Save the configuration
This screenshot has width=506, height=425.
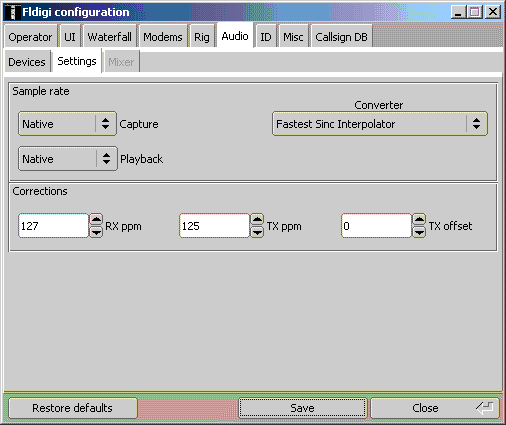[302, 408]
